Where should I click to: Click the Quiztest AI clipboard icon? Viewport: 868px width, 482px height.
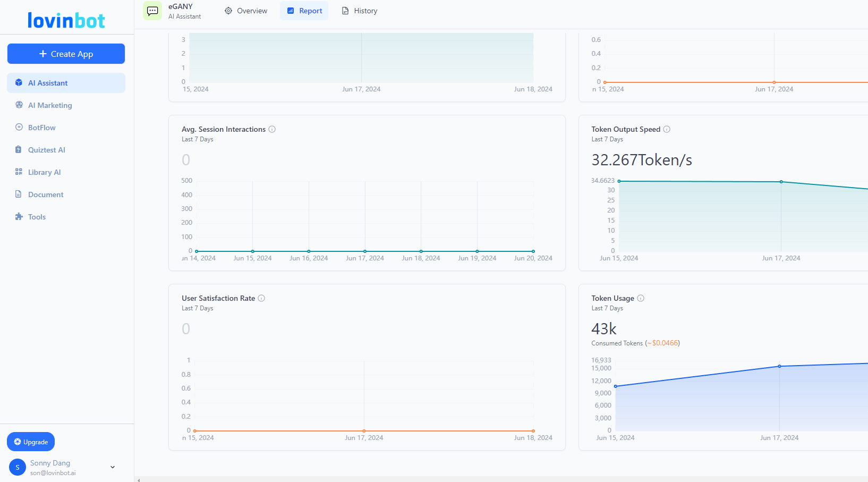tap(19, 149)
